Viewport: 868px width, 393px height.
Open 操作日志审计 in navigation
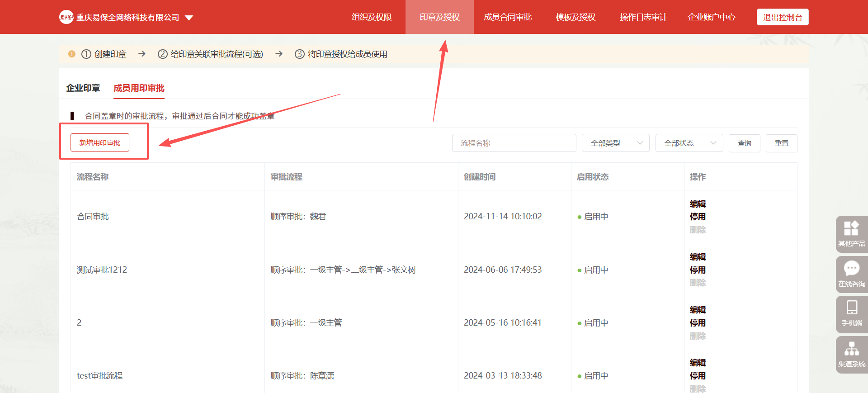pyautogui.click(x=643, y=17)
